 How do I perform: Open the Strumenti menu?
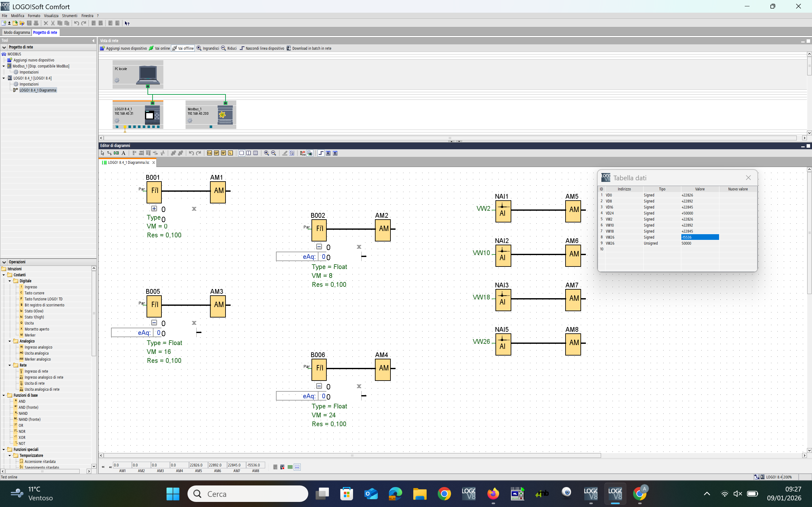point(69,16)
